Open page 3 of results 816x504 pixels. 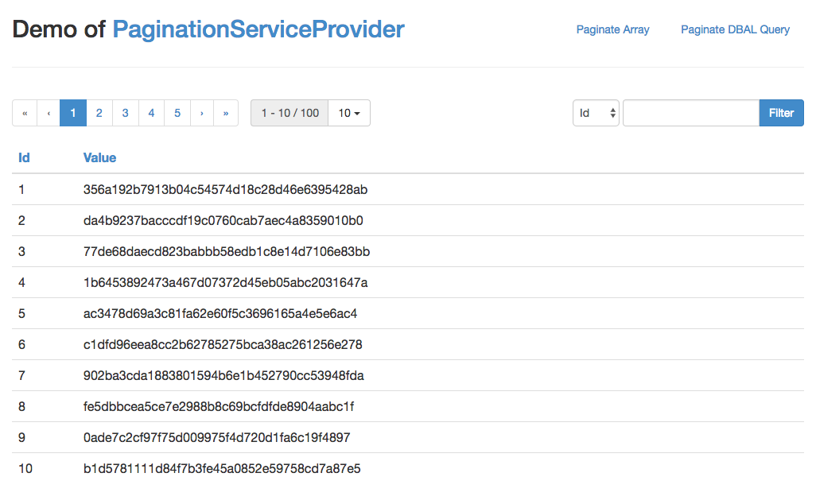126,113
